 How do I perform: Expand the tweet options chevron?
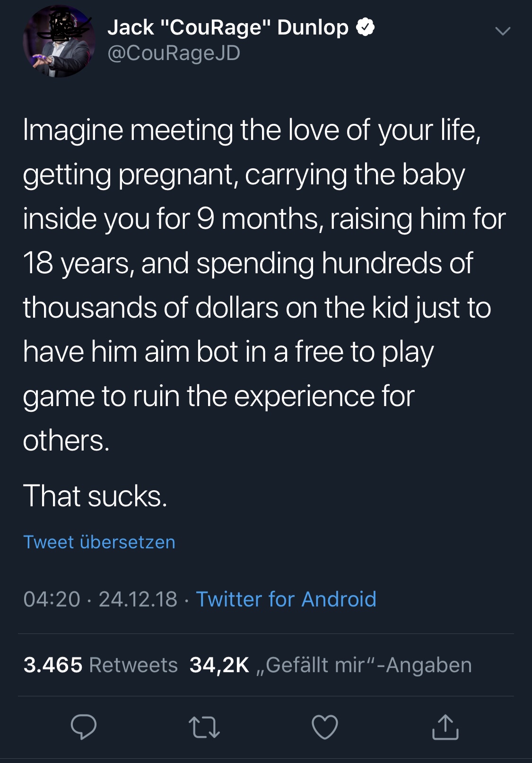(502, 31)
